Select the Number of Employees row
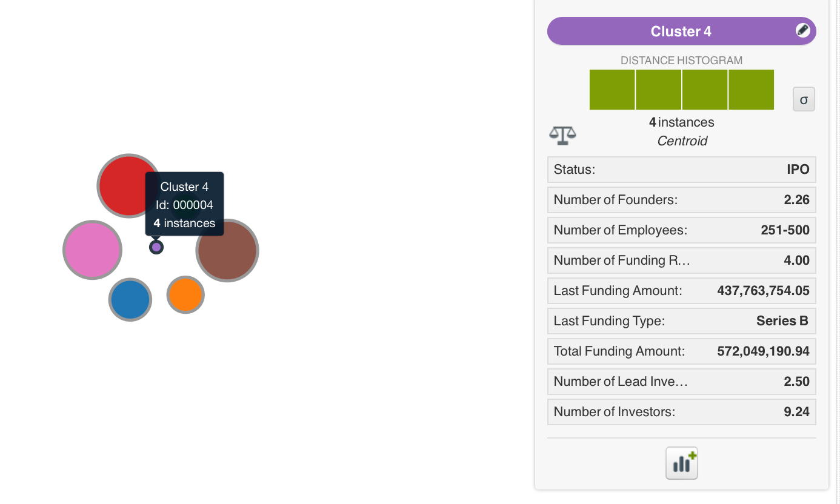This screenshot has width=840, height=504. click(681, 230)
